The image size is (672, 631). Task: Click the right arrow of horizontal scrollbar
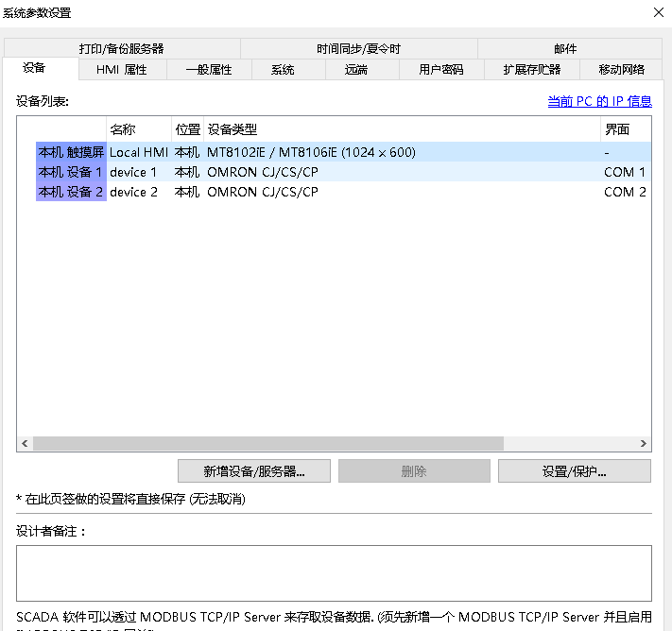pyautogui.click(x=644, y=443)
